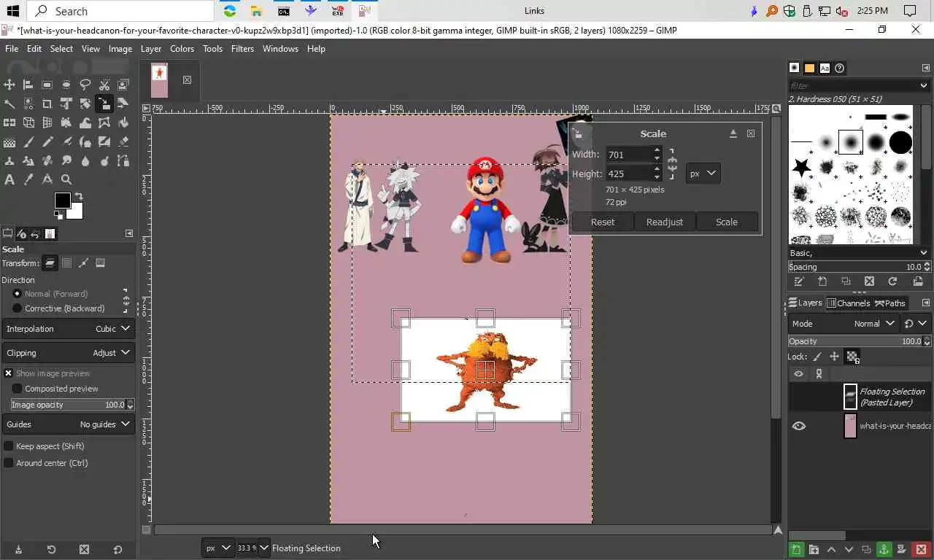Image resolution: width=934 pixels, height=560 pixels.
Task: Select the Move tool in toolbox
Action: point(9,85)
